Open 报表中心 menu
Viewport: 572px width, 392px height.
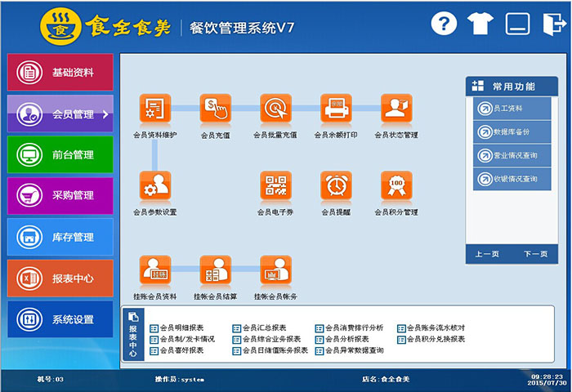(60, 278)
